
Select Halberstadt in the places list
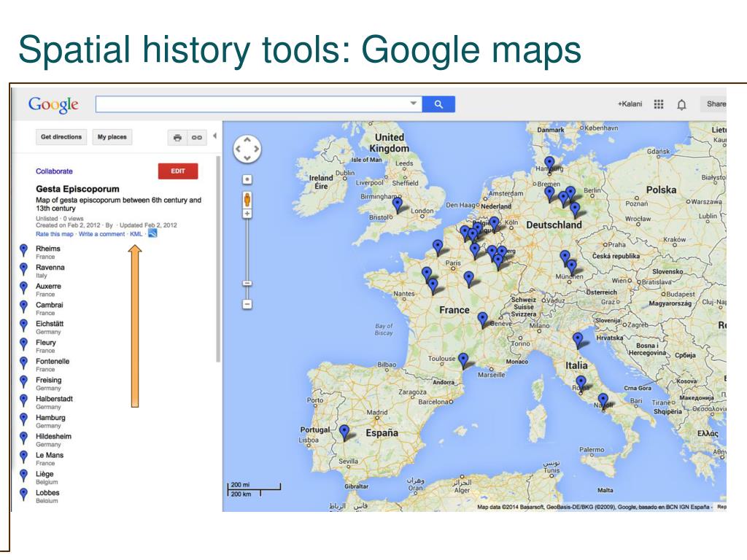coord(54,399)
